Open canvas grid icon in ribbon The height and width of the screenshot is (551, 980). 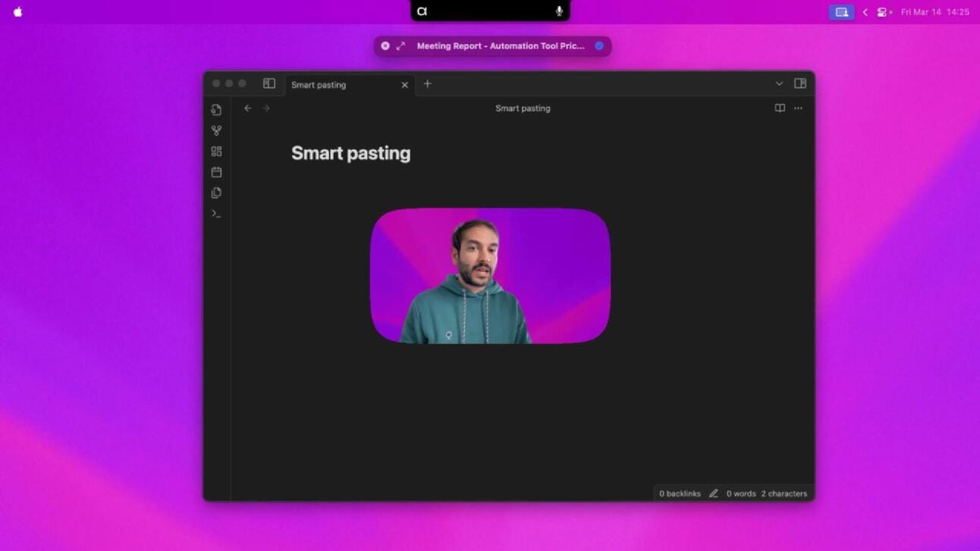pos(216,152)
